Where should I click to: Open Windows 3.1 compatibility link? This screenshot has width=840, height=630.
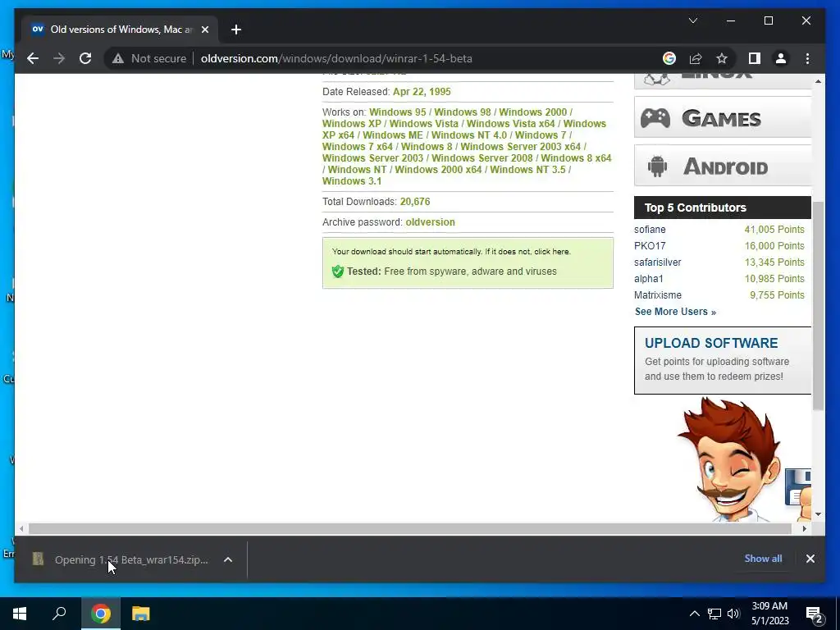pyautogui.click(x=352, y=181)
